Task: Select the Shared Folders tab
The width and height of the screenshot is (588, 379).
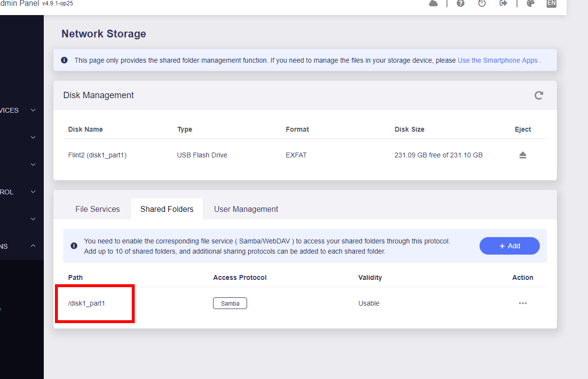Action: click(x=167, y=209)
